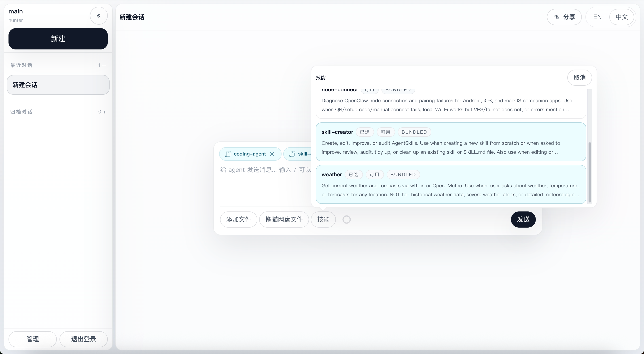Switch language to EN

click(x=597, y=17)
